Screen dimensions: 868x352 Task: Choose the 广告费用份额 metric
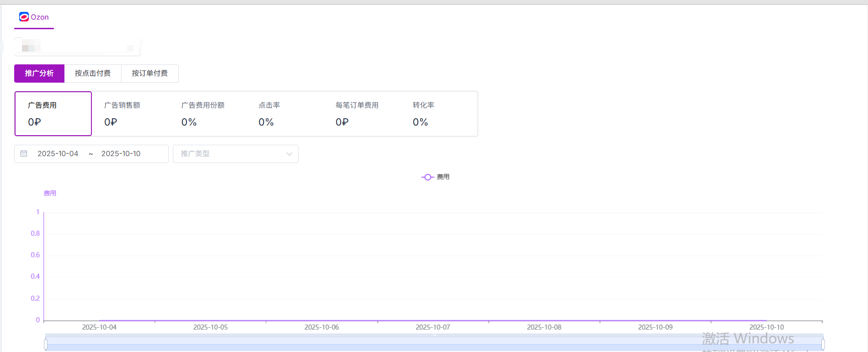pyautogui.click(x=207, y=114)
